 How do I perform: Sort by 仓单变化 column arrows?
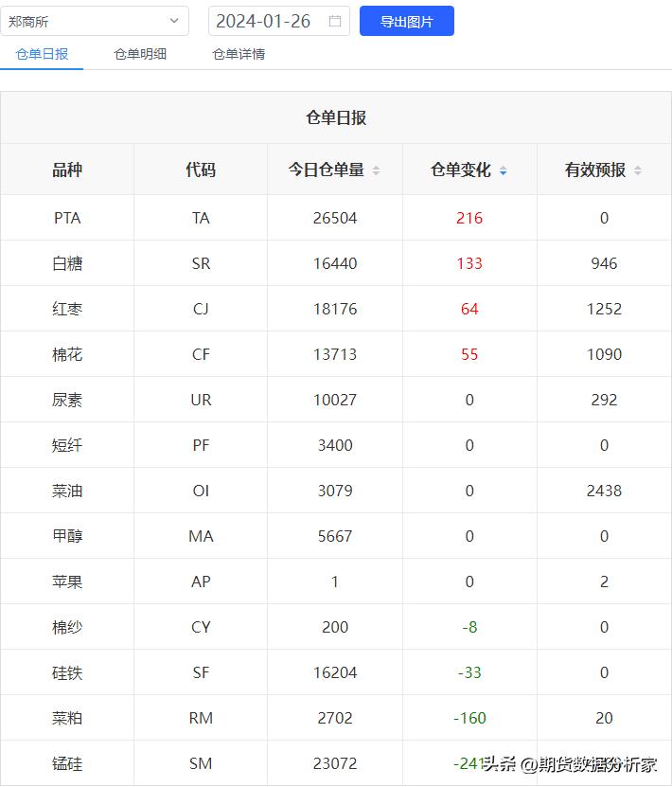503,170
